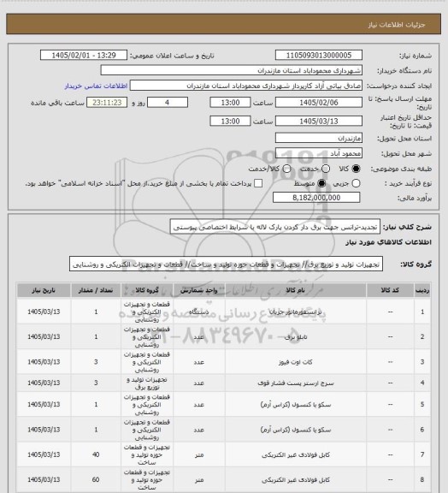The height and width of the screenshot is (493, 448).
Task: Click the financial estimate 8,182,000,000 field
Action: click(316, 198)
